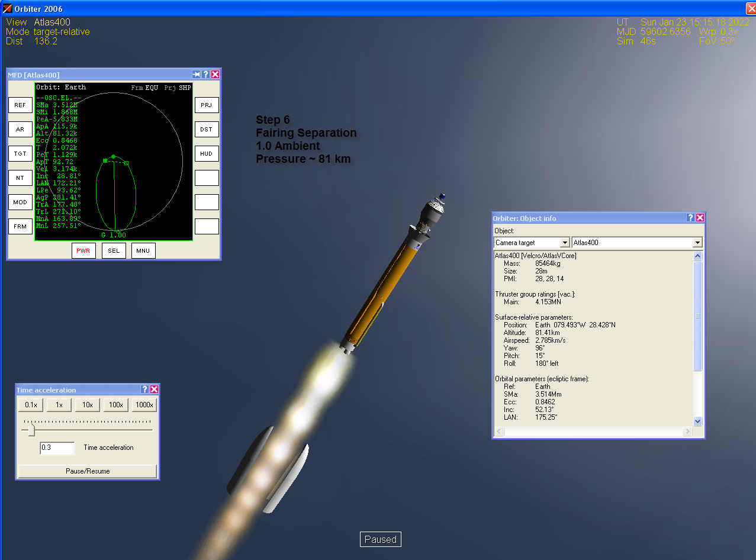This screenshot has width=756, height=560.
Task: Click the Paused status indicator
Action: point(381,539)
